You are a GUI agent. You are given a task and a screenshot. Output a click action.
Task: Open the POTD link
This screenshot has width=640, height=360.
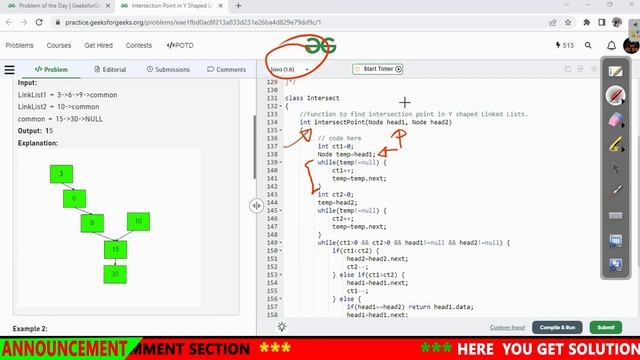[180, 45]
